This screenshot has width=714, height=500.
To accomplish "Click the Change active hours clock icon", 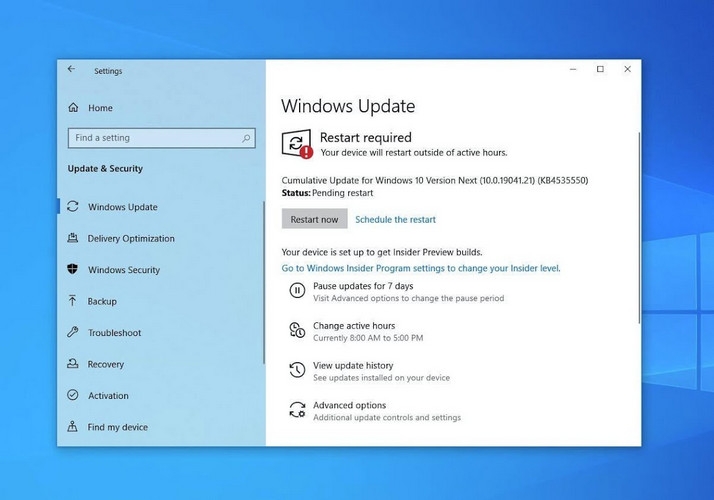I will 297,330.
